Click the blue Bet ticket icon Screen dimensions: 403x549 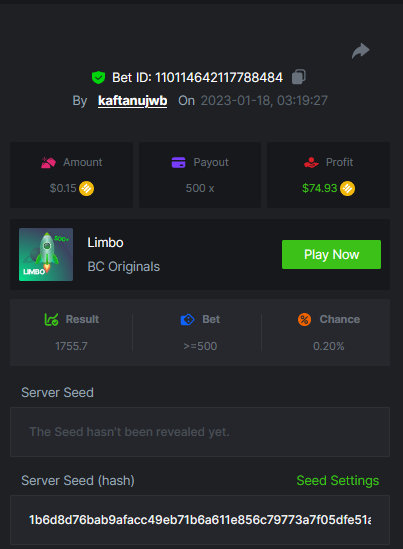187,319
